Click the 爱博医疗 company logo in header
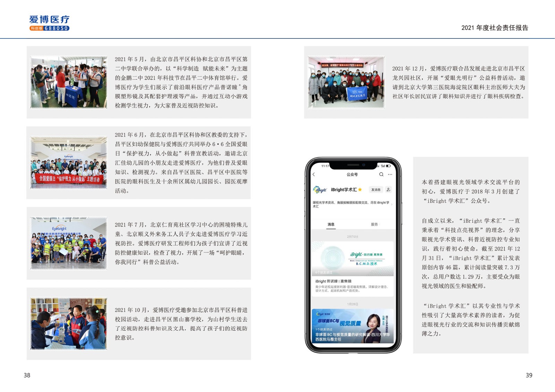Image resolution: width=555 pixels, height=392 pixels. click(49, 19)
